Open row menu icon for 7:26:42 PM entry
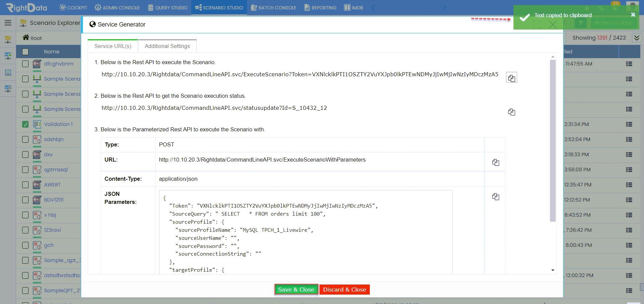This screenshot has height=304, width=644. pyautogui.click(x=629, y=230)
